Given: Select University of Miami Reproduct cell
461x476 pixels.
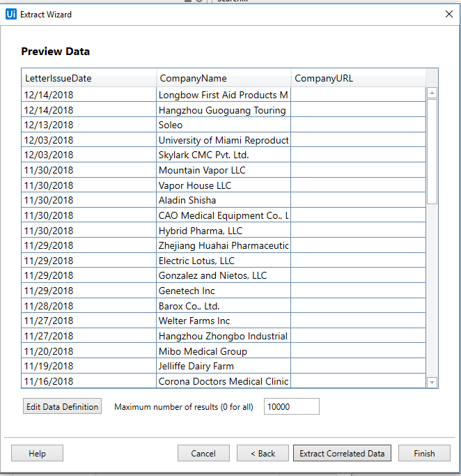Looking at the screenshot, I should [x=224, y=140].
